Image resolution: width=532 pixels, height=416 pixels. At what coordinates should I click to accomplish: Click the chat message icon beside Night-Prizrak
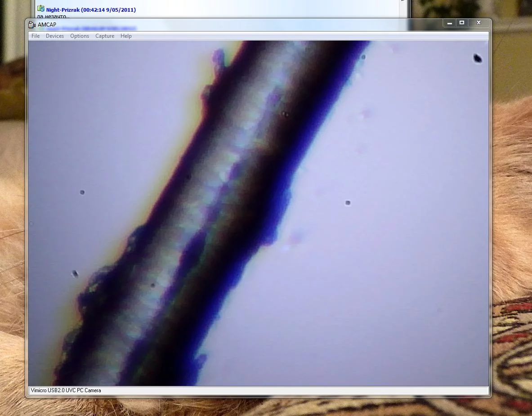pos(41,9)
